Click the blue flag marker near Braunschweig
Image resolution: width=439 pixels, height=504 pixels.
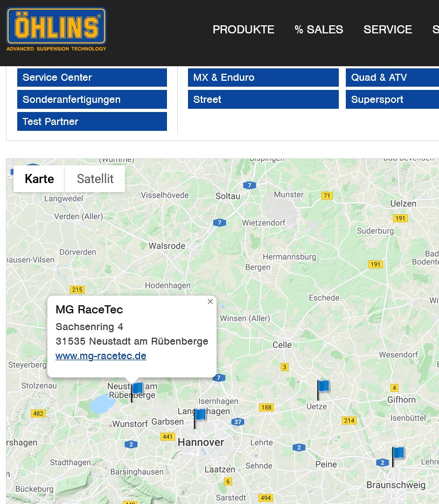[398, 454]
